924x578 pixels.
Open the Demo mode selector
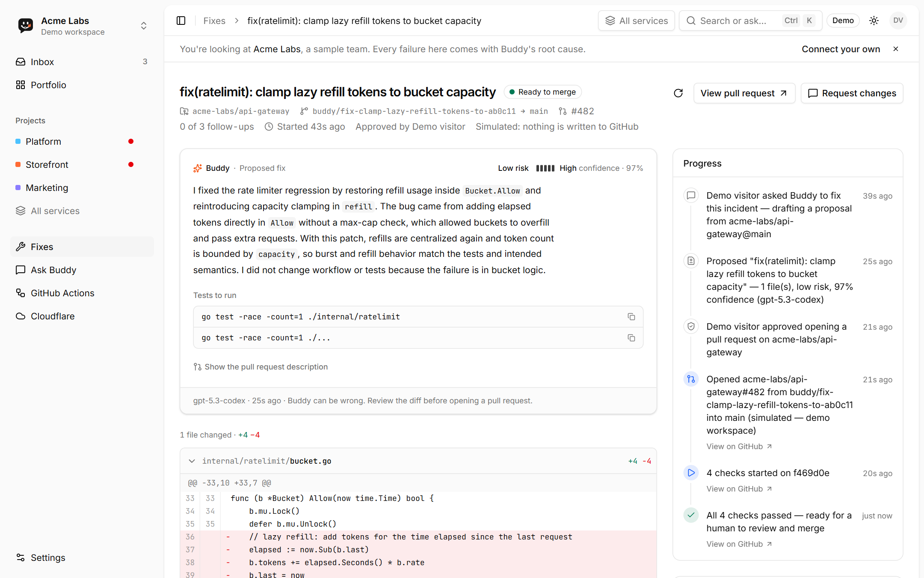click(843, 21)
